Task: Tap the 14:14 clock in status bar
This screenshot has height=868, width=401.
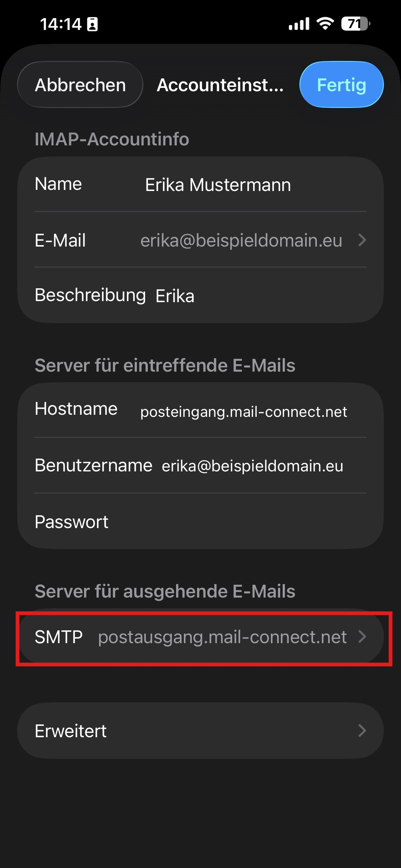Action: (61, 24)
